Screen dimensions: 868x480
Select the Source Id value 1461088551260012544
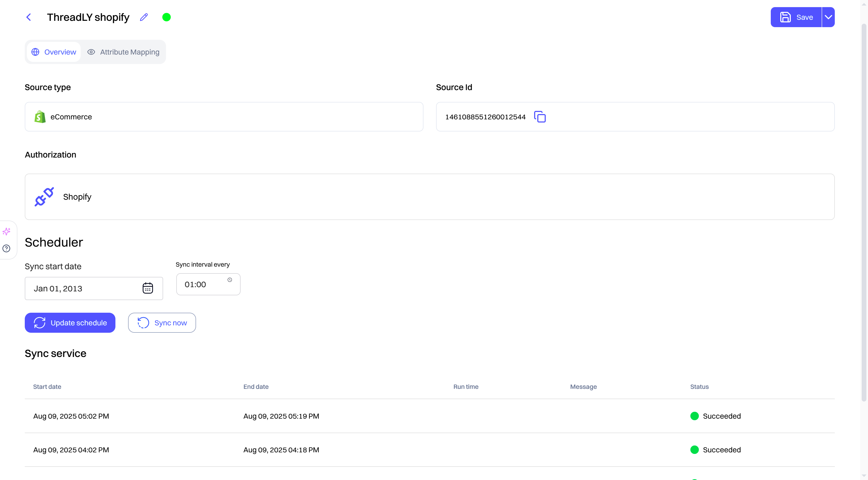click(x=485, y=117)
